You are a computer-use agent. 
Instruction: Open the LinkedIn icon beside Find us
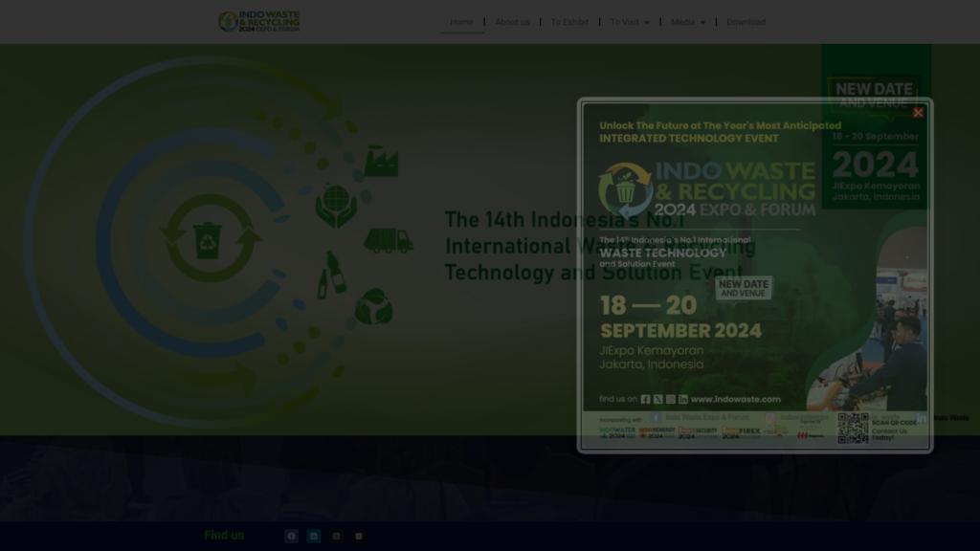pos(314,536)
